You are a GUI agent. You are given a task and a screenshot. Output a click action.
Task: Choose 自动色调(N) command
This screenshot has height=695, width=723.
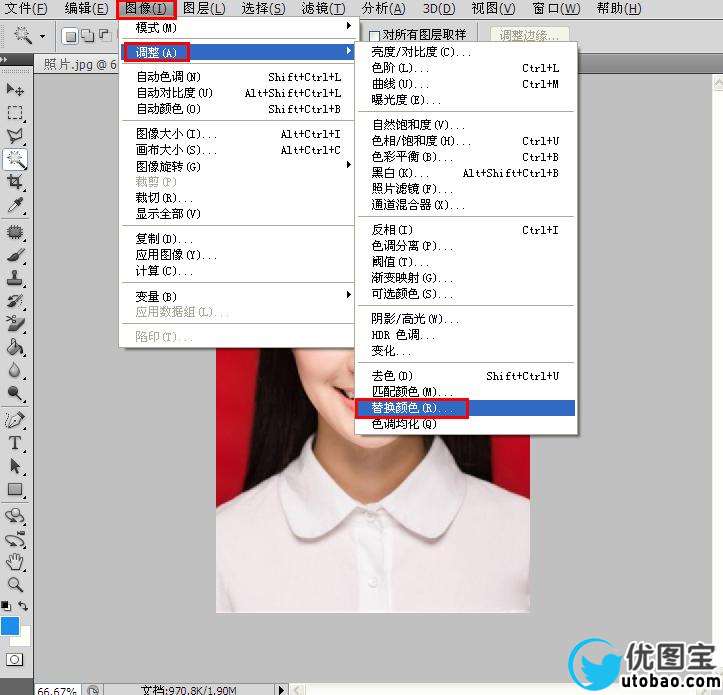(236, 77)
